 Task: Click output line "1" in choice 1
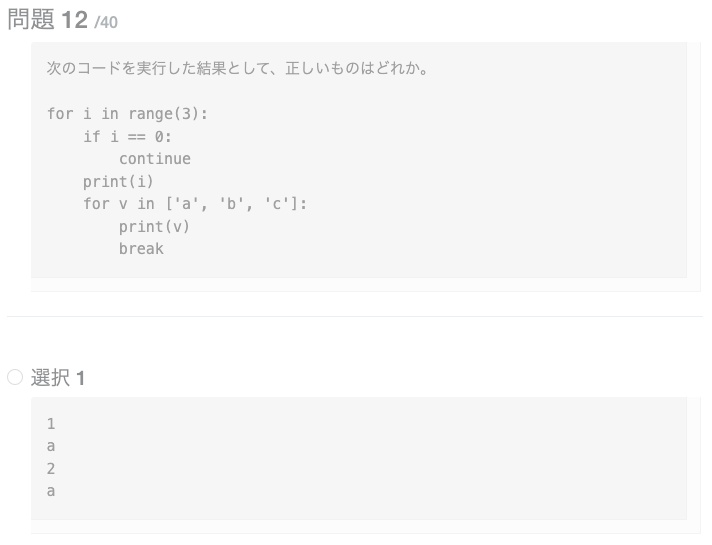(x=51, y=424)
